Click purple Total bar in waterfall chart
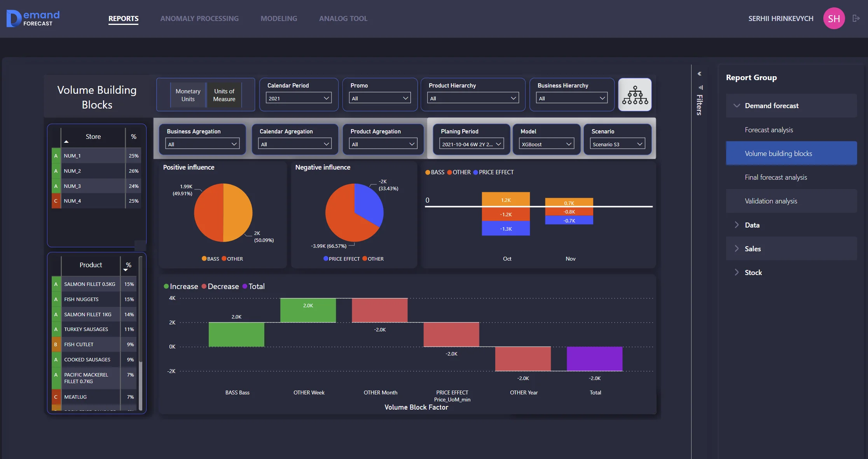This screenshot has width=868, height=459. pos(594,359)
